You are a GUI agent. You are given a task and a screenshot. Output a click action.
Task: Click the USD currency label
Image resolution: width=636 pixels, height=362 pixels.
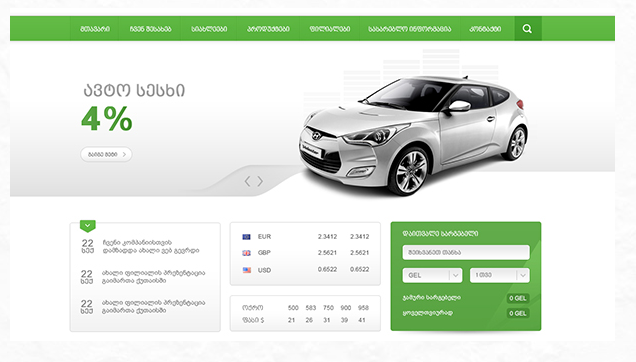(264, 270)
